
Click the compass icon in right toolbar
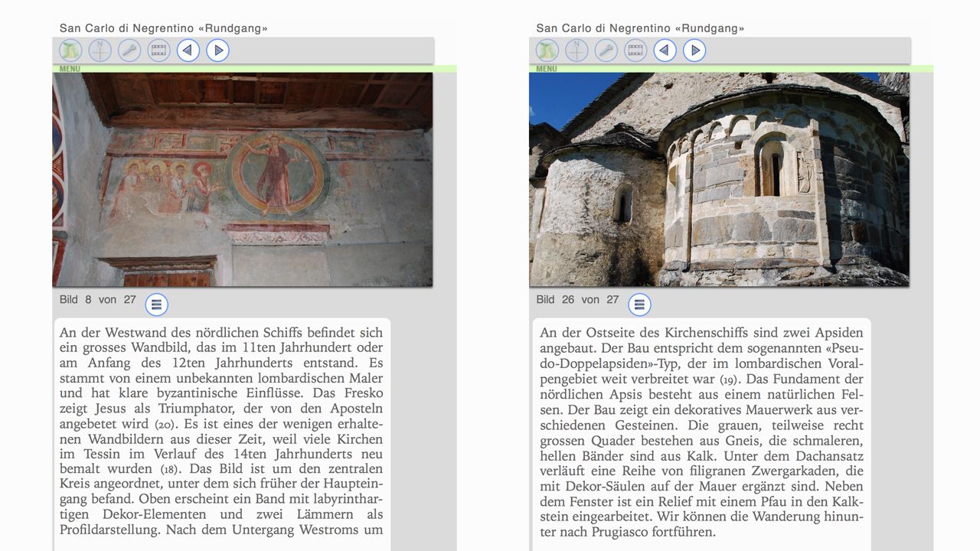pos(577,51)
